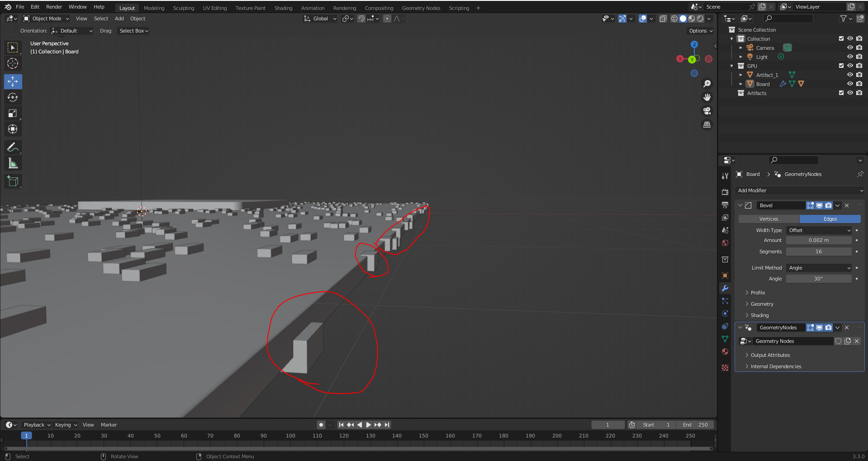This screenshot has width=868, height=461.
Task: Click the Add Modifier button
Action: click(799, 190)
